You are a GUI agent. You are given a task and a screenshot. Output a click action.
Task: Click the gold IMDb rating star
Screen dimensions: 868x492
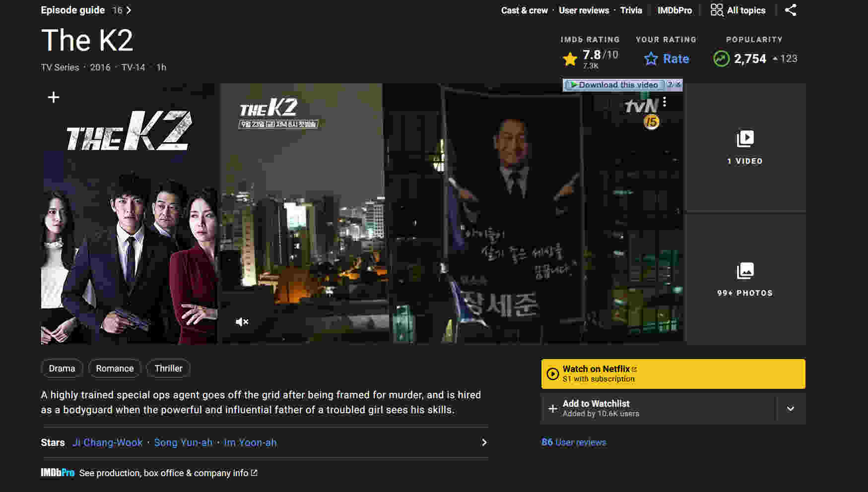(x=570, y=59)
